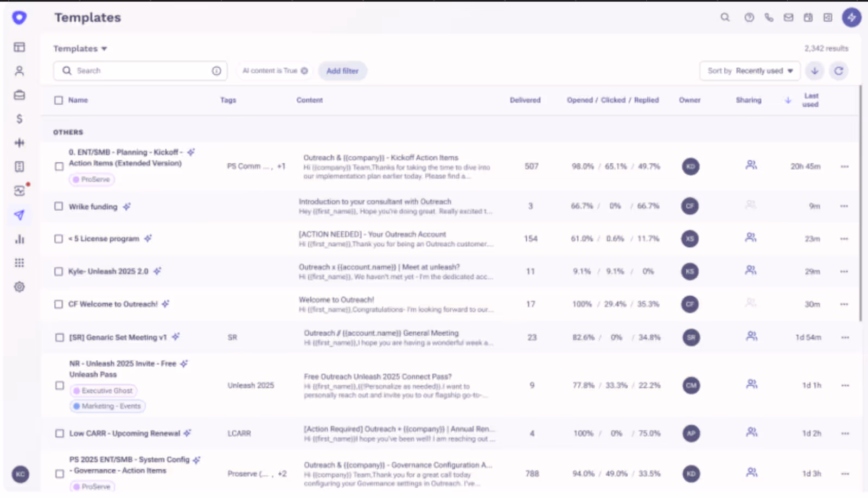Image resolution: width=868 pixels, height=498 pixels.
Task: Click the vertical scrollbar of templates table
Action: [x=860, y=203]
